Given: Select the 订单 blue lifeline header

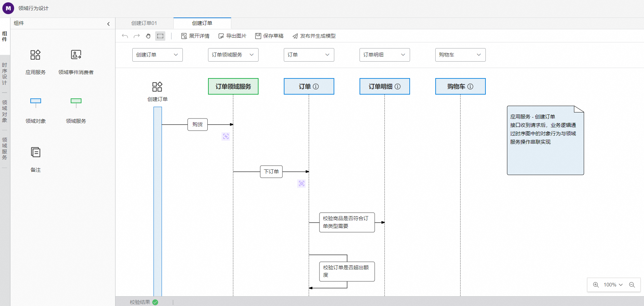Looking at the screenshot, I should point(309,87).
